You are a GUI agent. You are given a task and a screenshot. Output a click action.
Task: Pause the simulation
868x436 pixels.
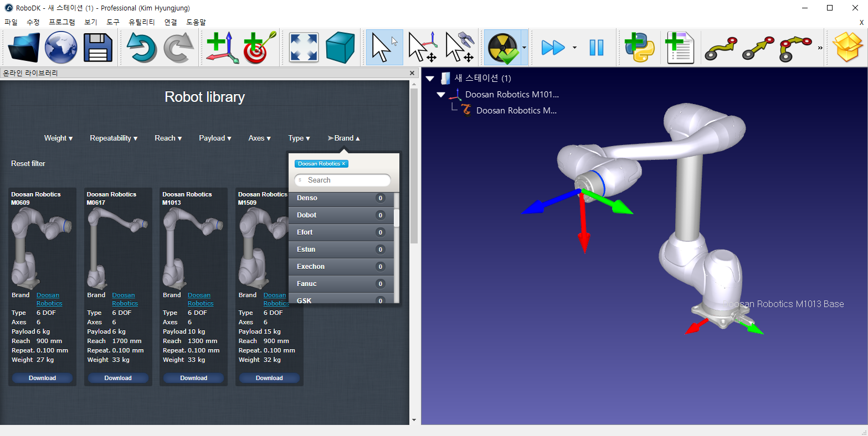pos(596,48)
